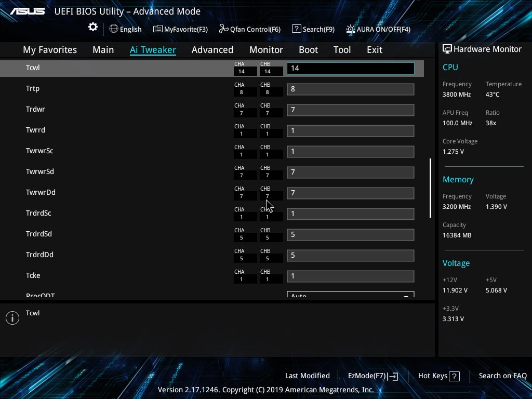Select the Tcke setting label
This screenshot has width=532, height=399.
coord(33,275)
